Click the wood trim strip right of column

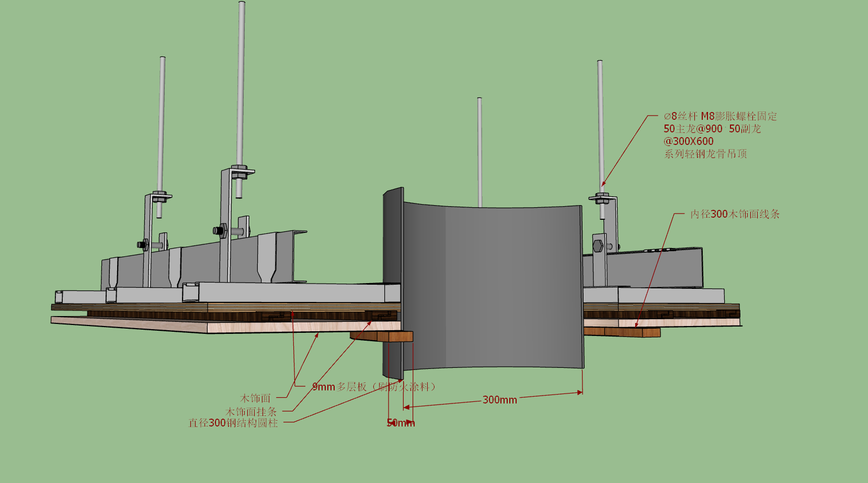click(622, 332)
